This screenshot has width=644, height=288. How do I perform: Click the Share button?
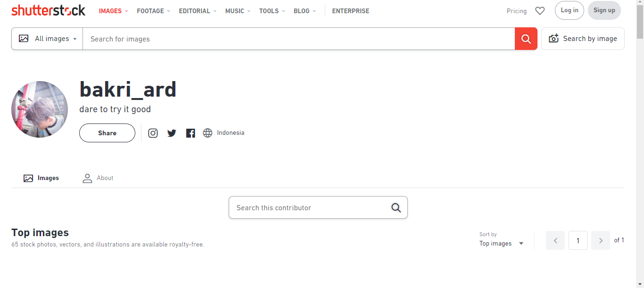[107, 133]
